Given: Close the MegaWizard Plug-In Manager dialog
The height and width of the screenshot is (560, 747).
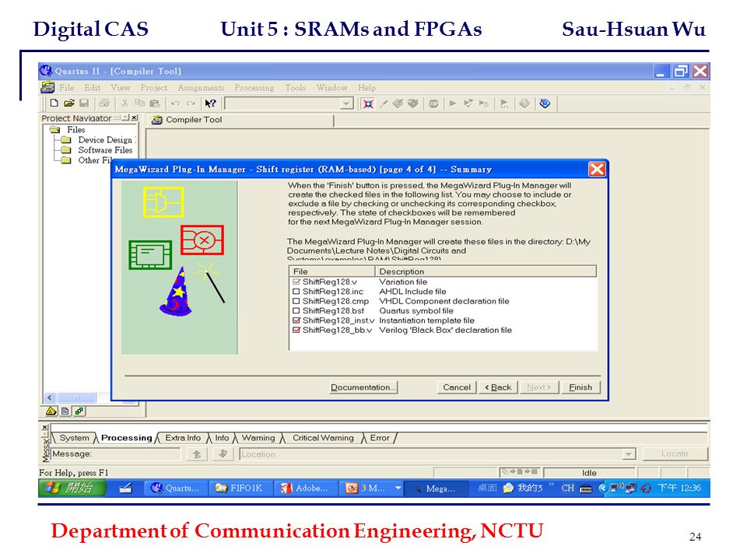Looking at the screenshot, I should point(597,169).
